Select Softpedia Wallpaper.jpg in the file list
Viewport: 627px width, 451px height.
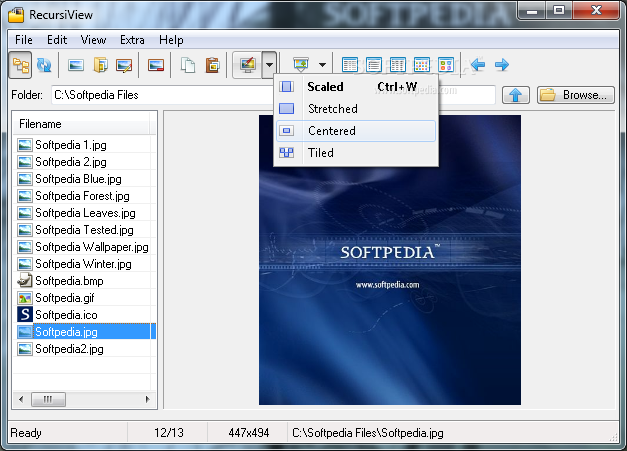tap(92, 247)
